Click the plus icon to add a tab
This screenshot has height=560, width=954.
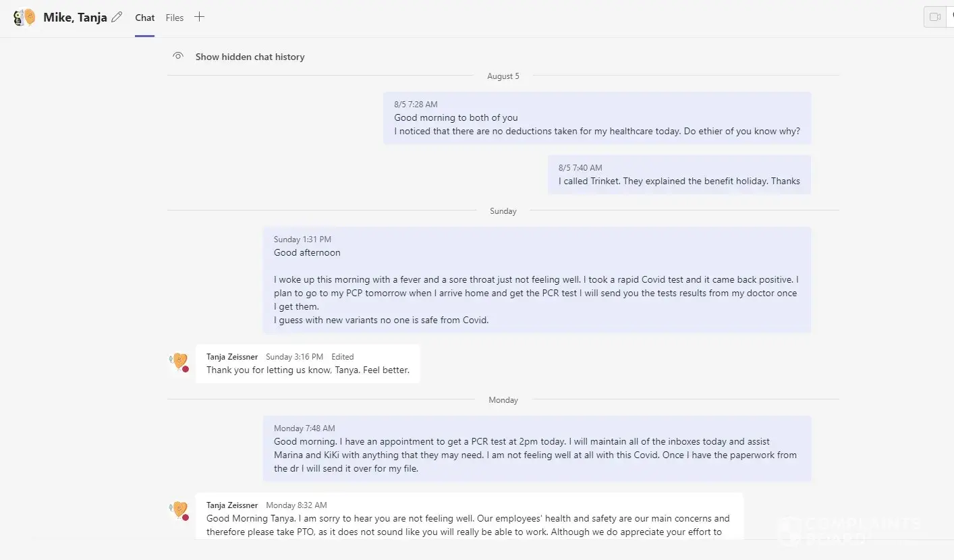(199, 18)
